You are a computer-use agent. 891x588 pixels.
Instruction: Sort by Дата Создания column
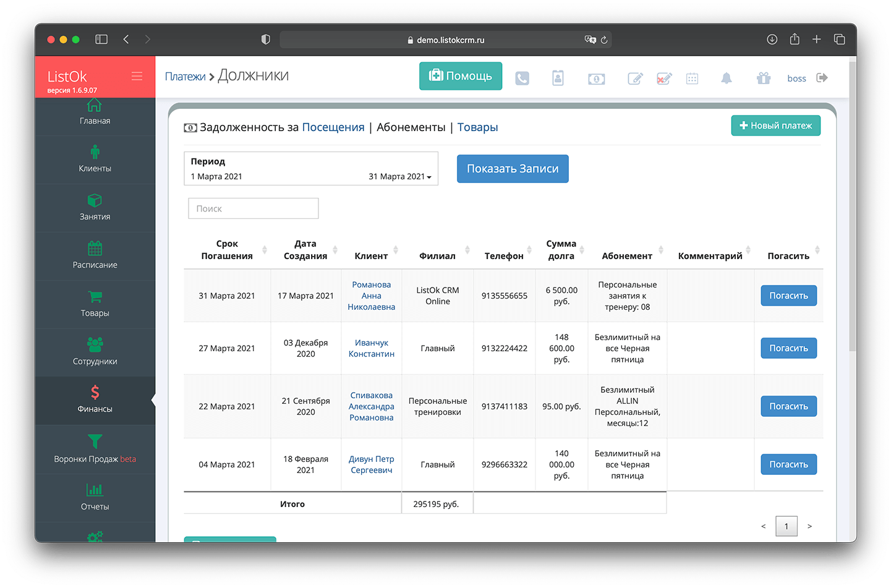pos(305,250)
